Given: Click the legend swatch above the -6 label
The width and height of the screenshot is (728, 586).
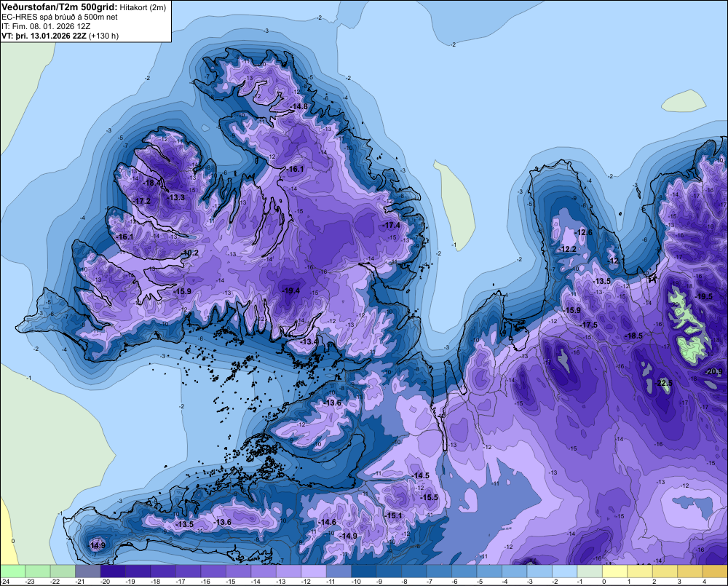Looking at the screenshot, I should coord(464,571).
